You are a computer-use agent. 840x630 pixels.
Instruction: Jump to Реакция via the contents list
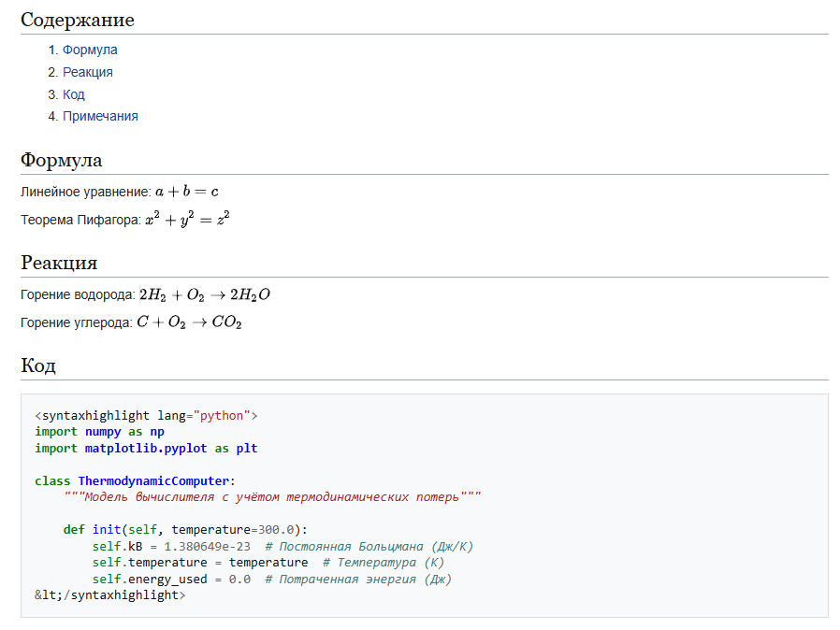coord(88,72)
